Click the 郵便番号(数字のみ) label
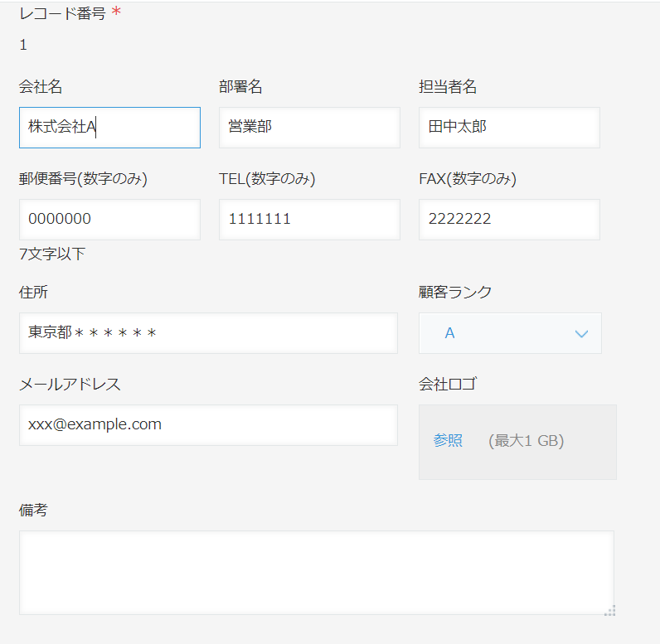 (x=84, y=179)
